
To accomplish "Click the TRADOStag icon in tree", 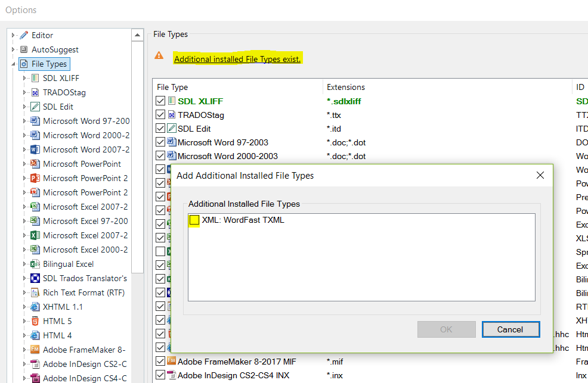I will pyautogui.click(x=35, y=92).
